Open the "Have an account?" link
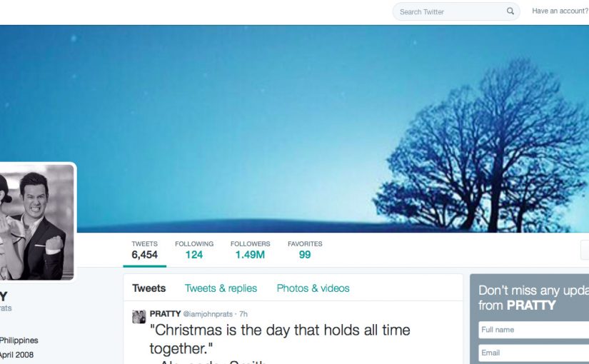 pyautogui.click(x=560, y=11)
